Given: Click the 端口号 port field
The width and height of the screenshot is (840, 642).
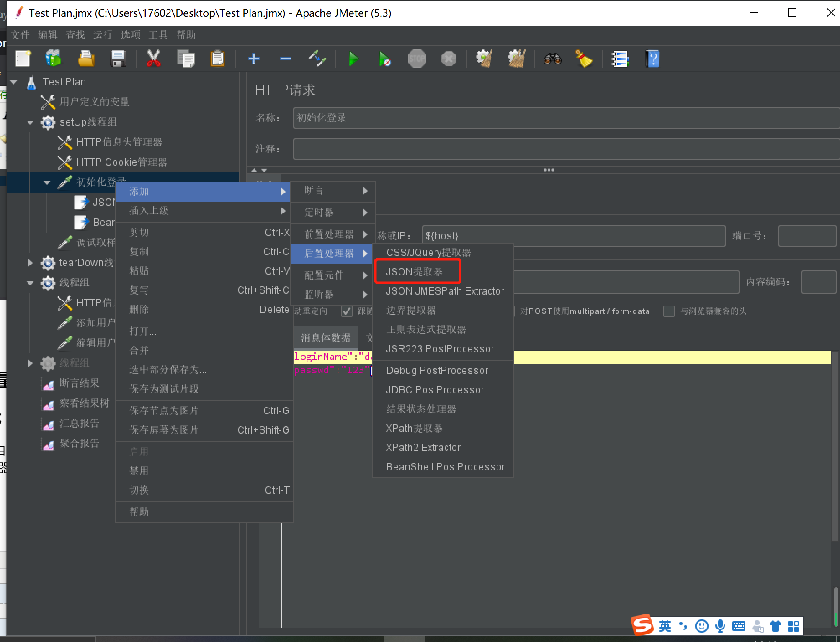Looking at the screenshot, I should tap(807, 236).
